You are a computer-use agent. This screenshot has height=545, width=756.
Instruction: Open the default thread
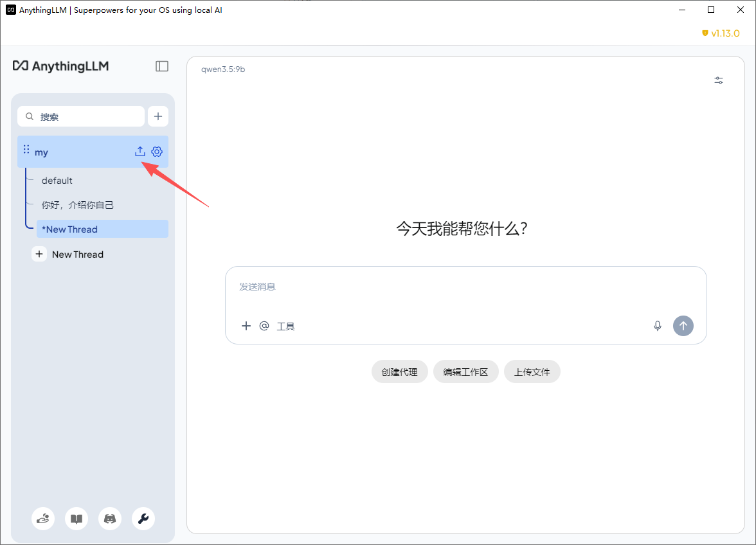pyautogui.click(x=57, y=180)
